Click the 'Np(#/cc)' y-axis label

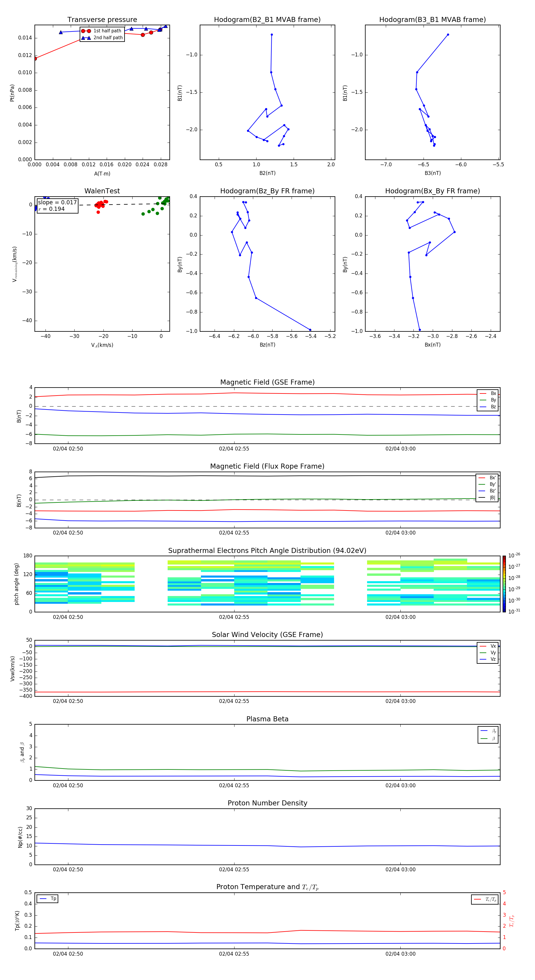point(20,837)
